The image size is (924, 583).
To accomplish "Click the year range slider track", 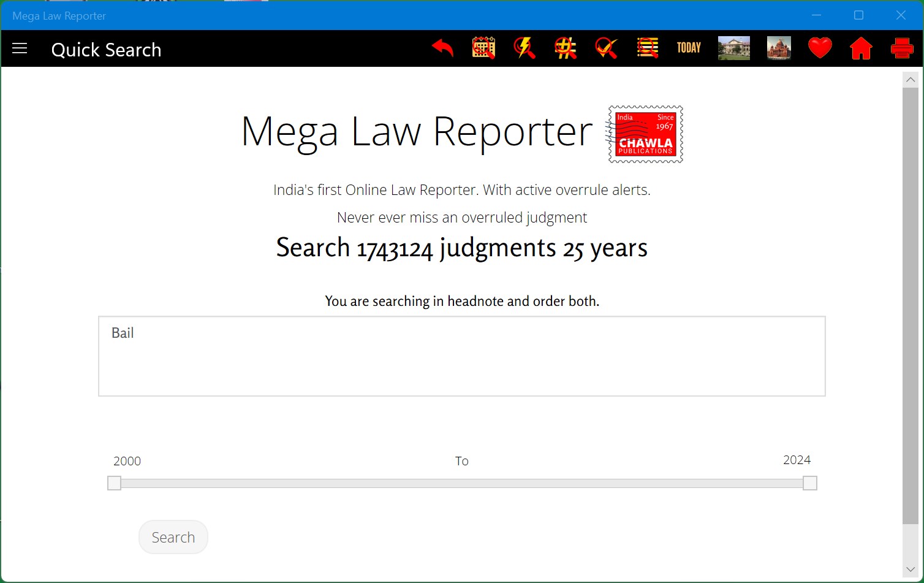I will [x=462, y=484].
